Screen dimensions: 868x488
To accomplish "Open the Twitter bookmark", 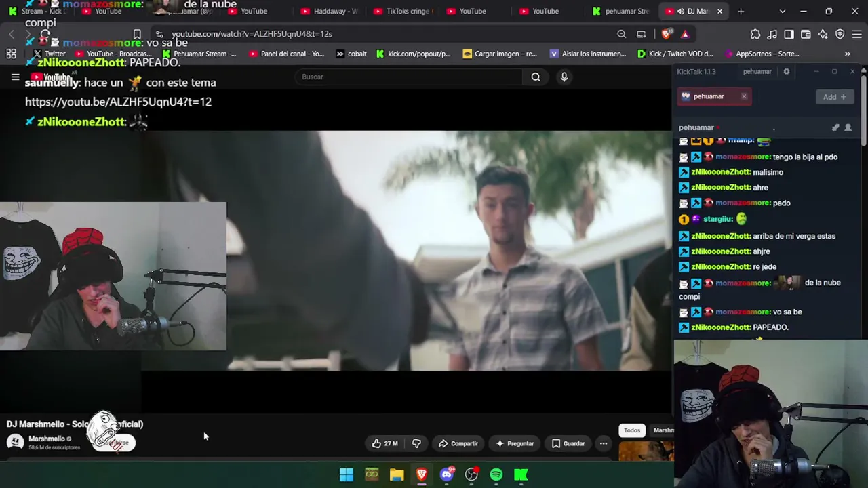I will tap(49, 54).
